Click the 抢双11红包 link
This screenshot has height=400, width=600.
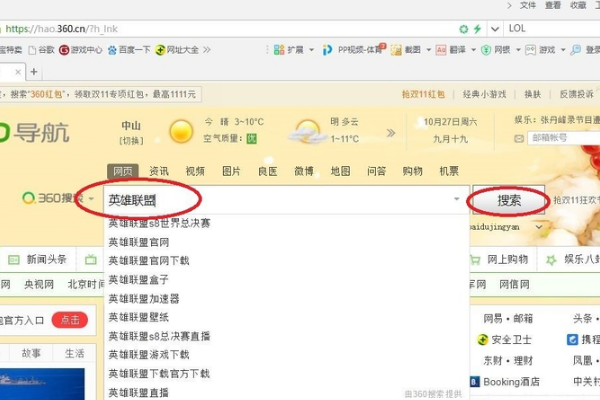[x=423, y=94]
